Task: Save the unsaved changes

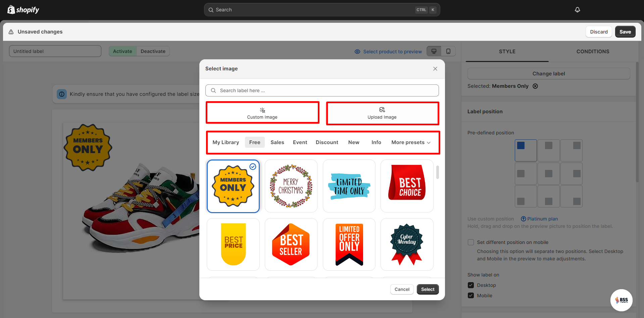Action: coord(625,31)
